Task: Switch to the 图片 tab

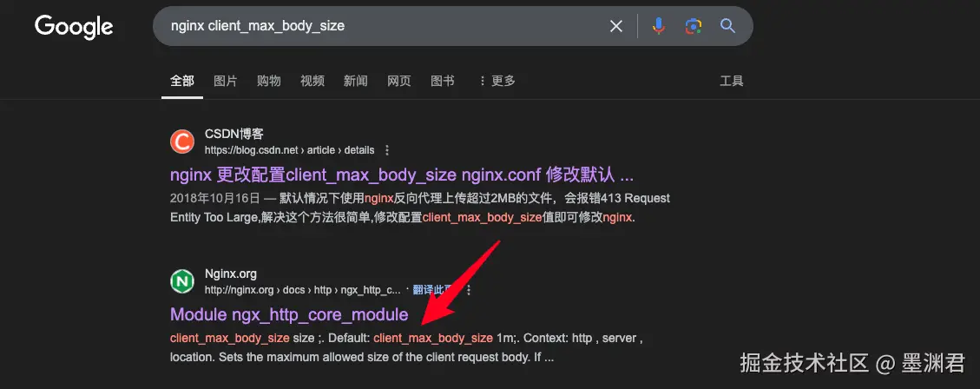Action: tap(226, 81)
